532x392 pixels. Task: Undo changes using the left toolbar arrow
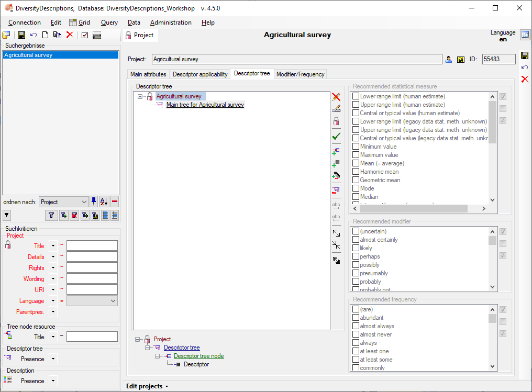[x=34, y=35]
